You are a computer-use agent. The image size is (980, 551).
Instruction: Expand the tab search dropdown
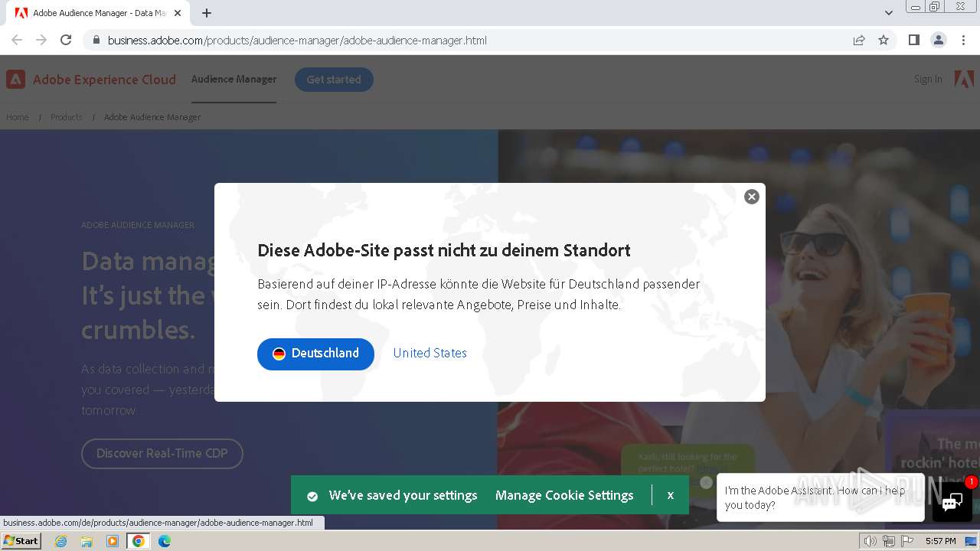click(x=889, y=13)
